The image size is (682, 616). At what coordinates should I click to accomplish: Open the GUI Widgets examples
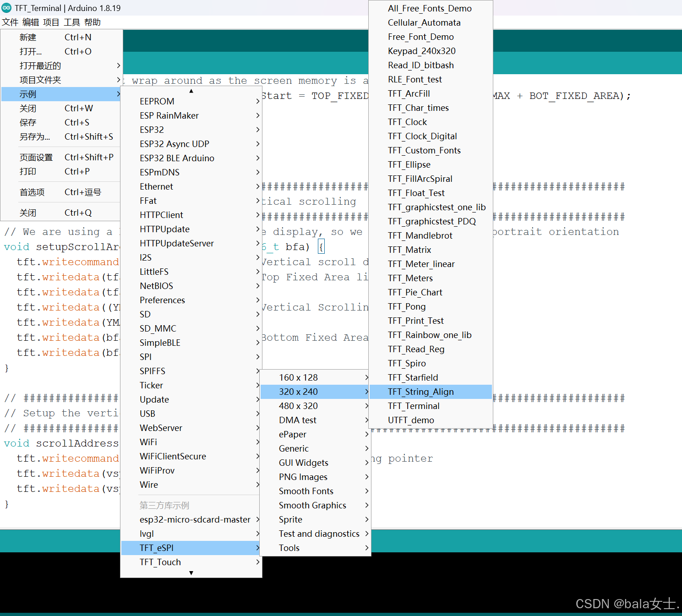315,463
